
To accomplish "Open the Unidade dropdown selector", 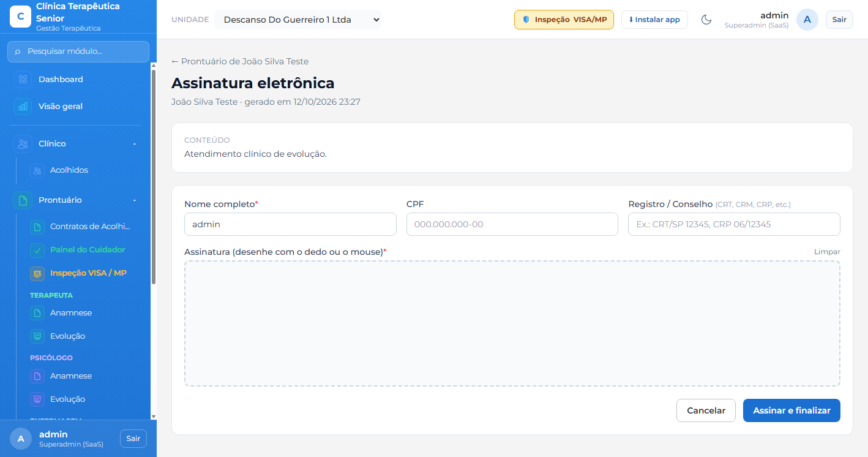I will (297, 20).
